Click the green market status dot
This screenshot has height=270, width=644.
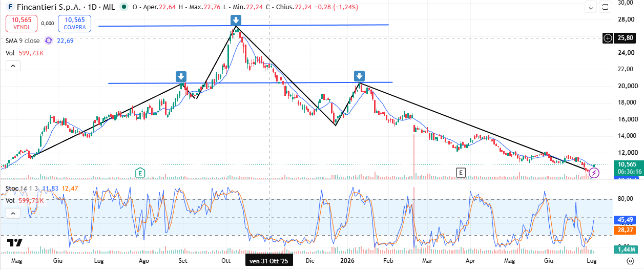pos(124,7)
